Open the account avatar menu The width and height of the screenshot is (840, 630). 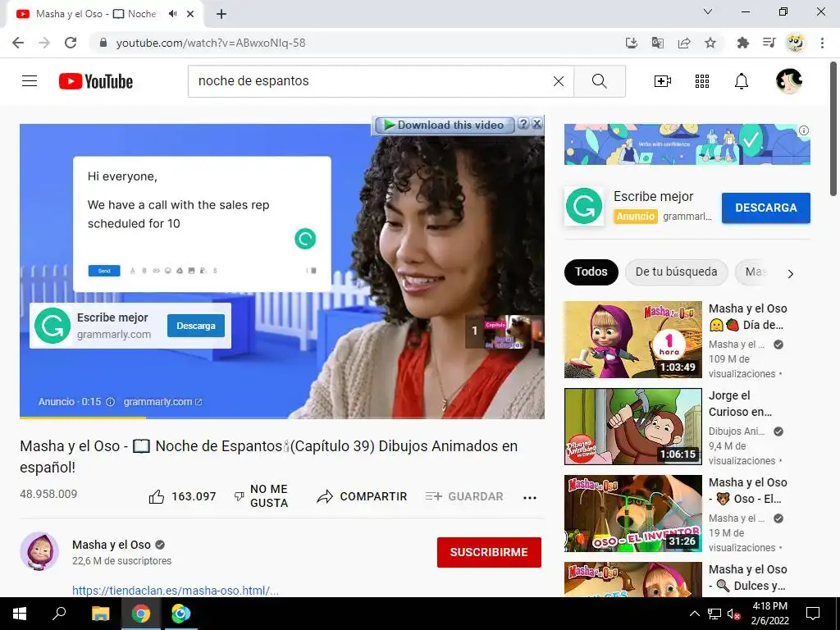(789, 81)
